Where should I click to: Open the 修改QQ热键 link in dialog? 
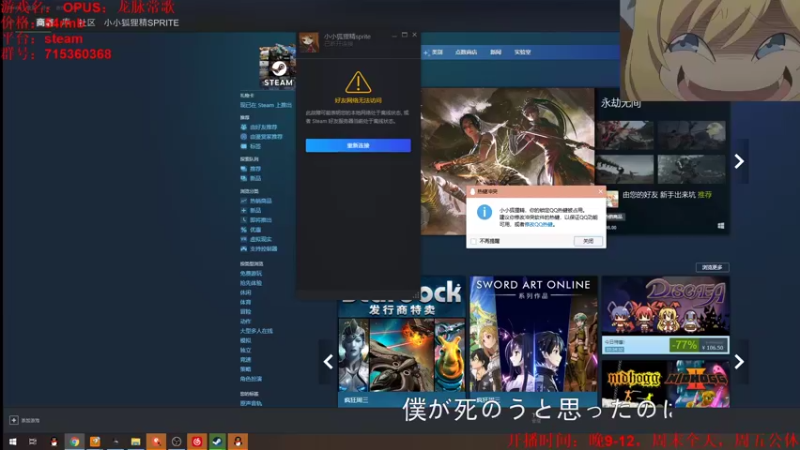click(x=538, y=224)
